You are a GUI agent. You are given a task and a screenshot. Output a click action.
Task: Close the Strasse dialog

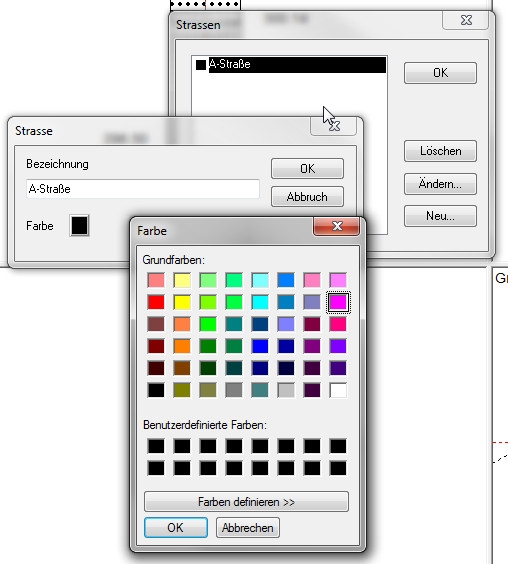pos(334,126)
